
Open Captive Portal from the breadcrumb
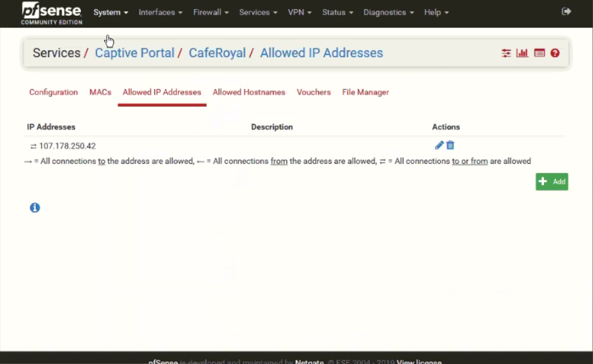point(134,53)
